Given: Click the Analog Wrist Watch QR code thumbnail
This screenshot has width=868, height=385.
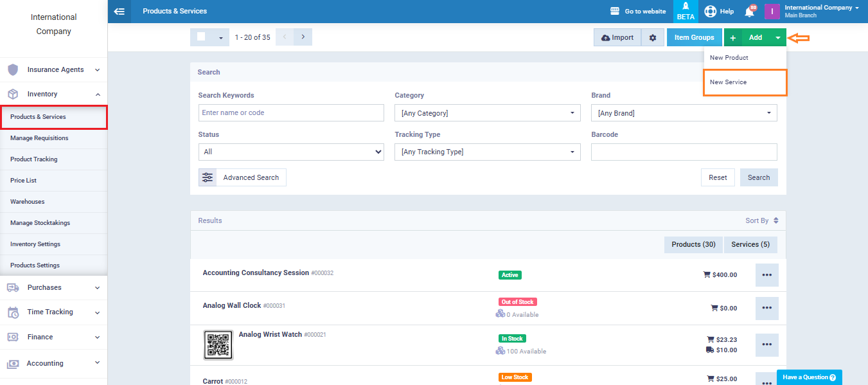Looking at the screenshot, I should pyautogui.click(x=218, y=345).
